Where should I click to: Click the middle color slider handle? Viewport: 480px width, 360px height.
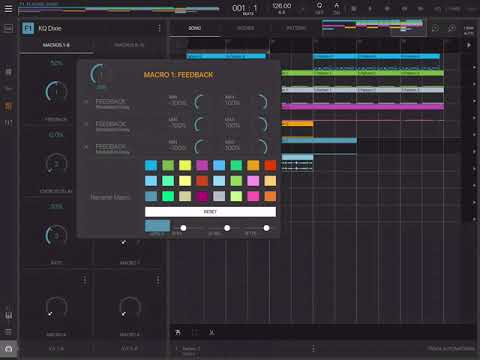tap(227, 228)
